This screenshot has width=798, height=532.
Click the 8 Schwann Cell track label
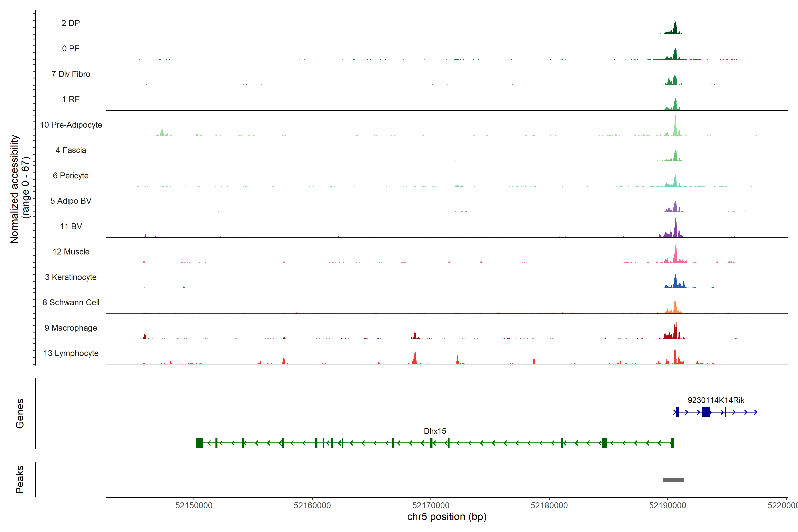tap(71, 302)
